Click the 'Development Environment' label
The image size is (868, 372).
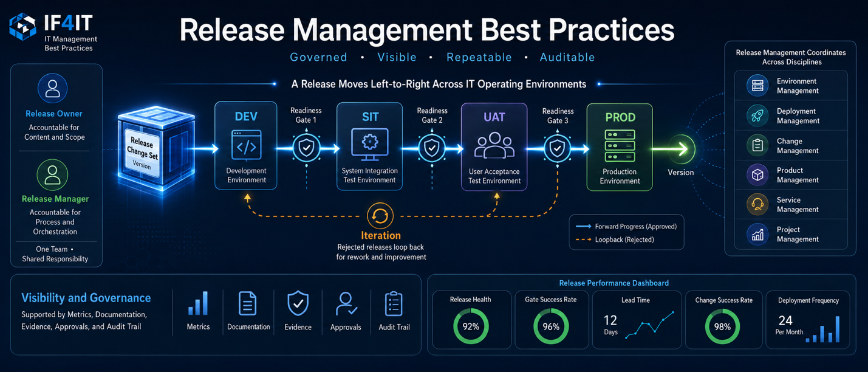point(246,176)
